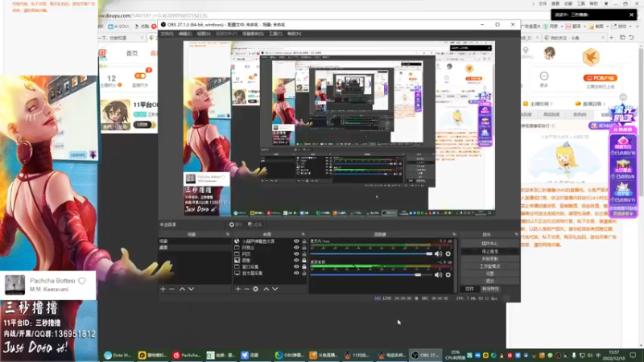Viewport: 644px width, 362px height.
Task: Open the Windows notification center icon
Action: tap(633, 355)
